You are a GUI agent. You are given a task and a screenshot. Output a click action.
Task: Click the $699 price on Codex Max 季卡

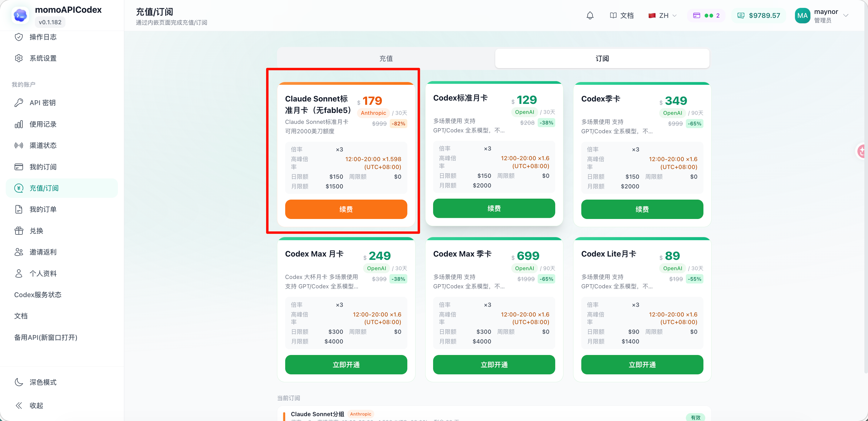pyautogui.click(x=525, y=256)
